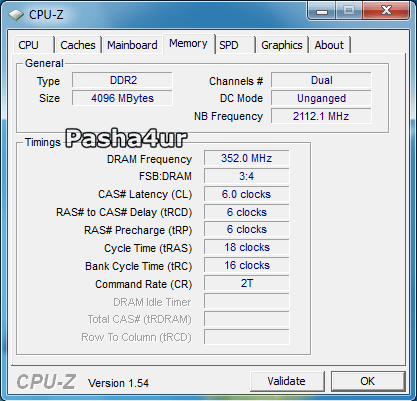Select the 4096 MBytes size field

(x=122, y=98)
